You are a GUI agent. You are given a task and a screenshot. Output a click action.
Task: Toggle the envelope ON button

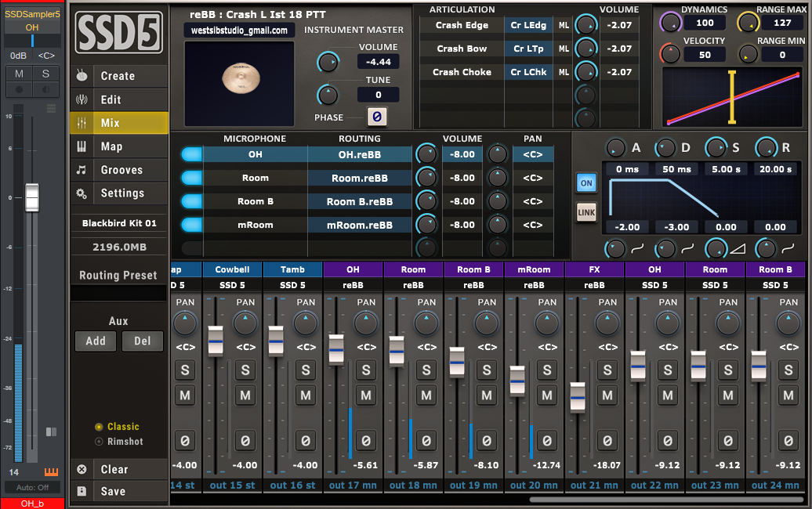click(586, 182)
